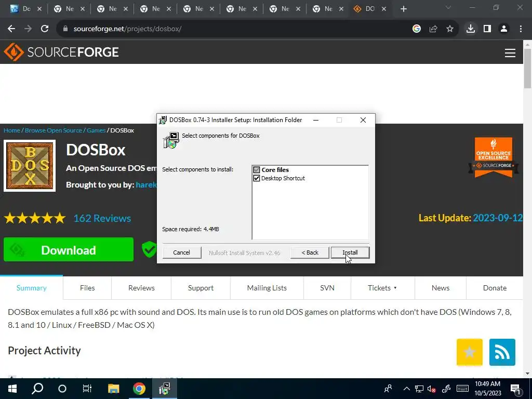Click the address bar URL
532x399 pixels.
tap(128, 29)
